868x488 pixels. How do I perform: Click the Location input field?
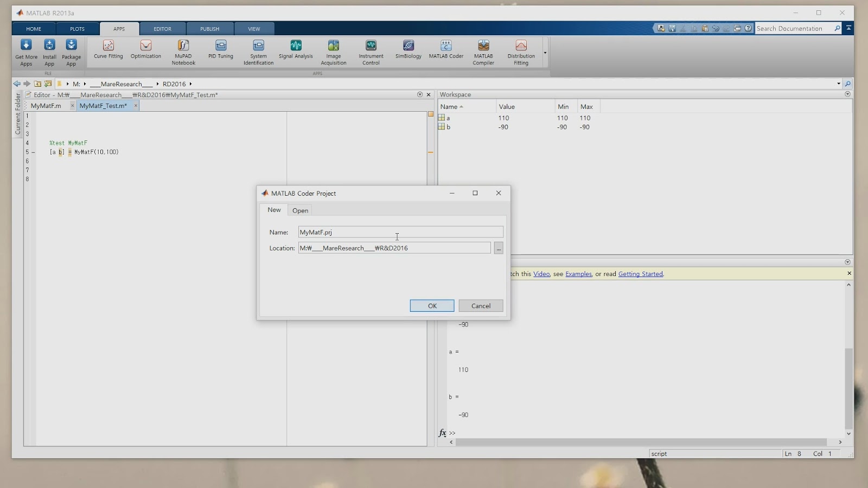[x=394, y=248]
